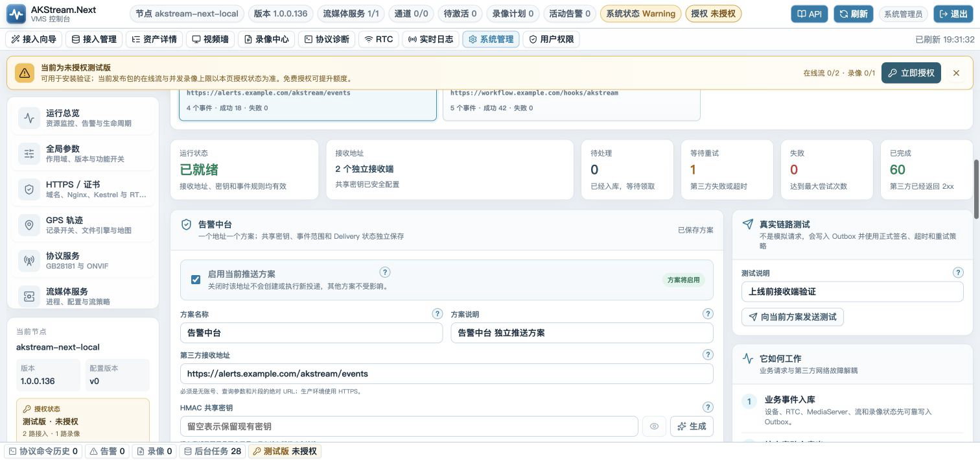Image resolution: width=980 pixels, height=460 pixels.
Task: Open the API button in header
Action: tap(810, 14)
